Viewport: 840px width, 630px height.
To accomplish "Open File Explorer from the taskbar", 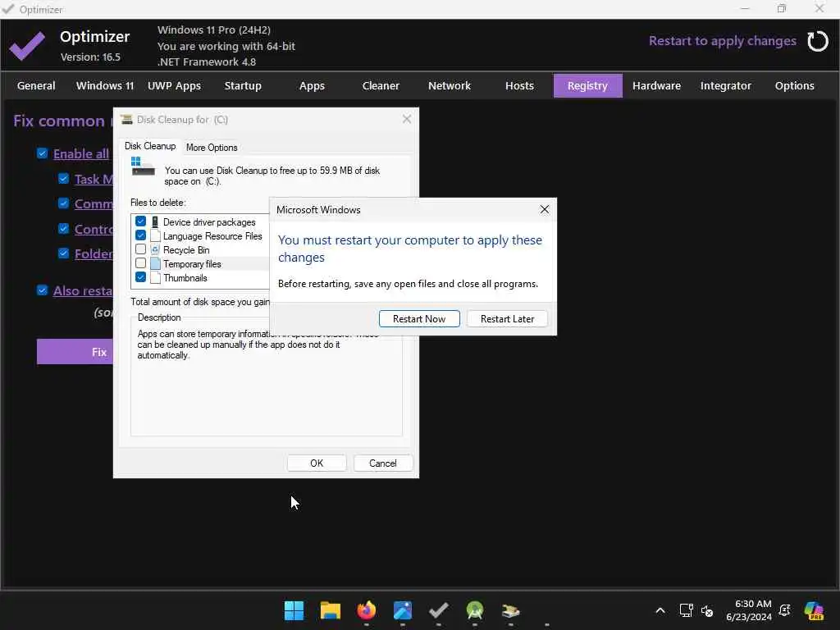I will point(330,610).
